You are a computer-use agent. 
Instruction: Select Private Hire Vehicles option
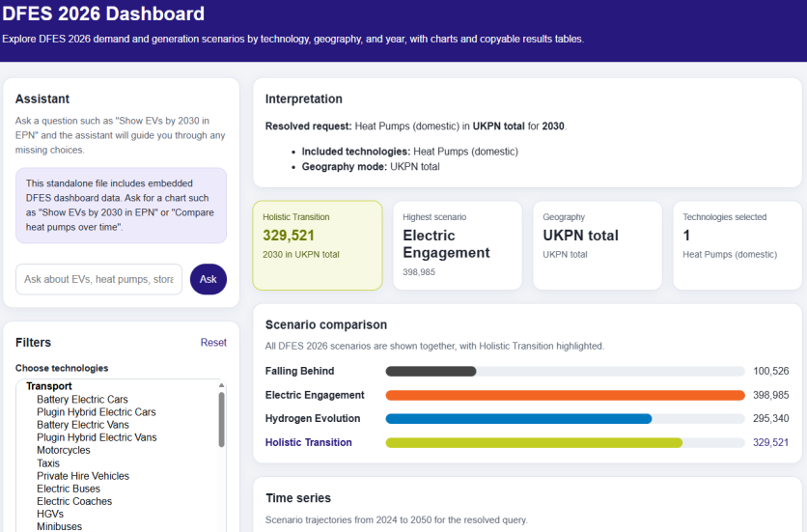tap(83, 476)
